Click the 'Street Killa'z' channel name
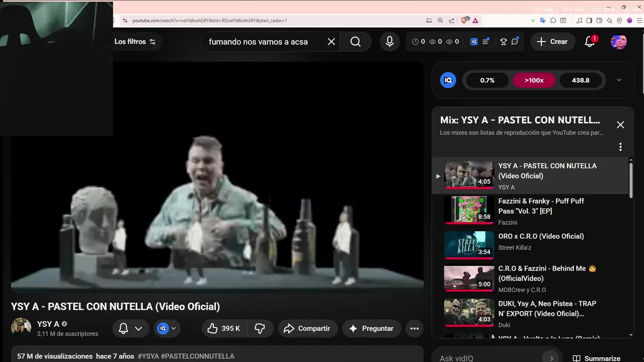The height and width of the screenshot is (362, 644). tap(515, 247)
